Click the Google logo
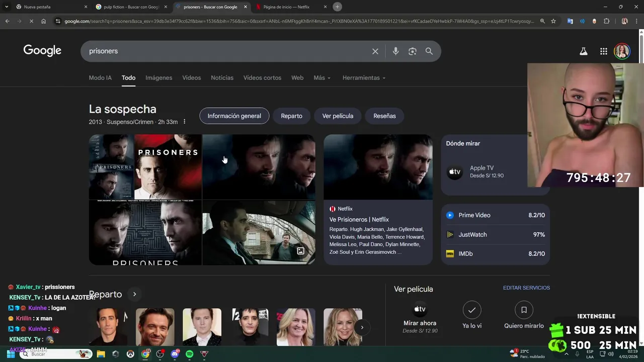644x362 pixels. pos(42,51)
